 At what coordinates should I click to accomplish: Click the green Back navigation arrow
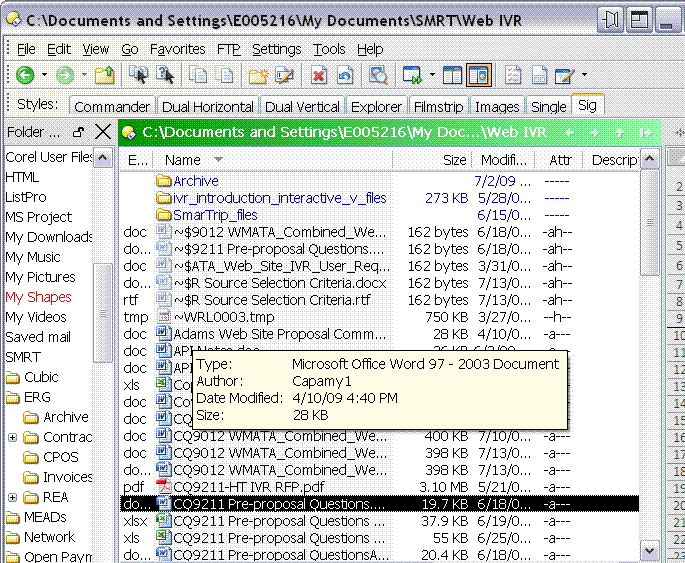[24, 75]
